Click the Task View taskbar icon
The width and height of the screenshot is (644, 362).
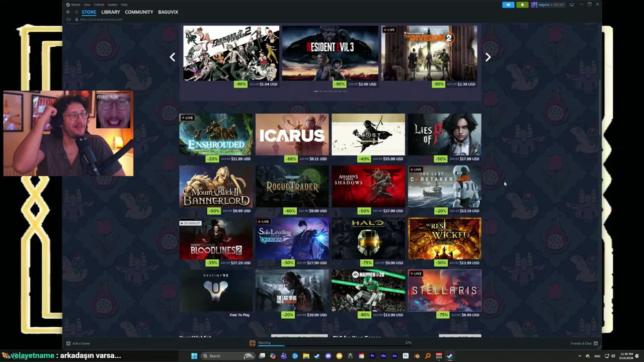(262, 356)
